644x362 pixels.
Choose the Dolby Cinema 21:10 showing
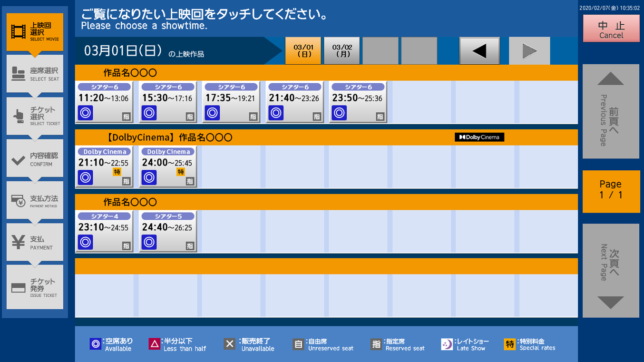coord(104,166)
